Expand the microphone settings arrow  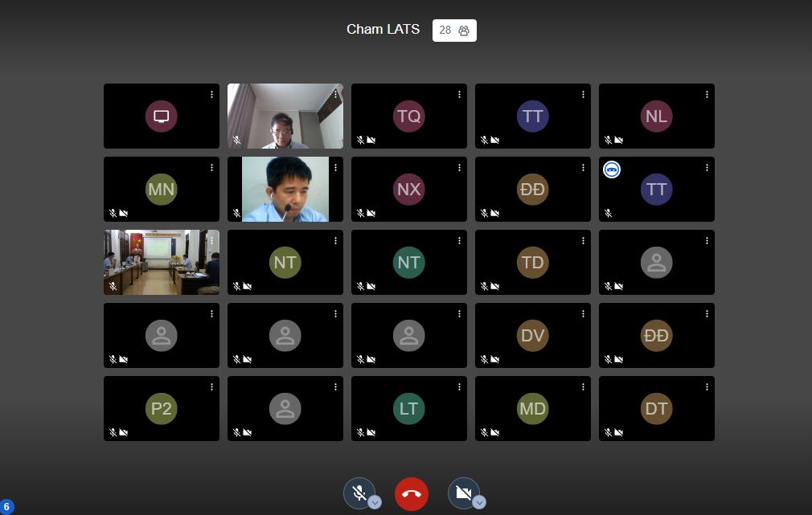[375, 502]
